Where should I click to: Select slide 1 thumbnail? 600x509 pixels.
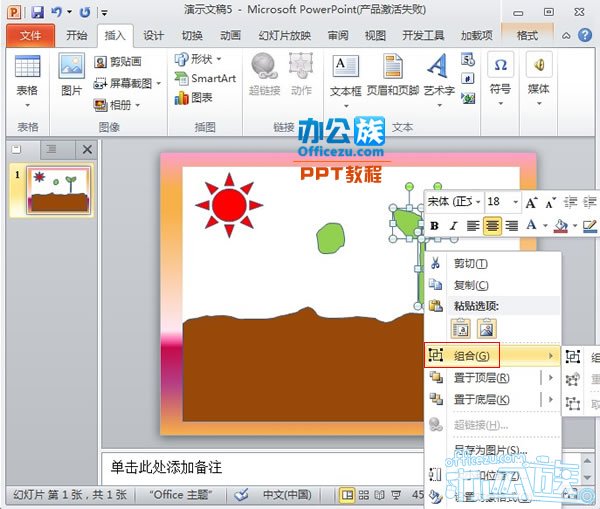58,190
